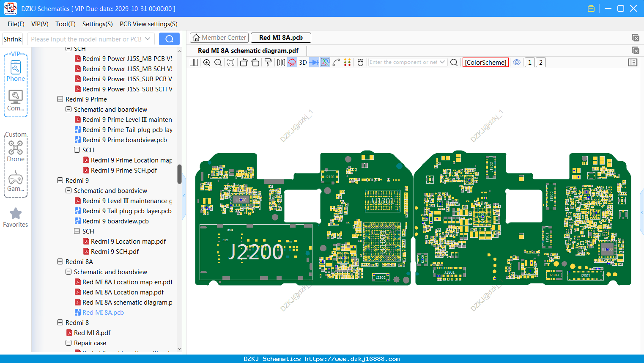644x363 pixels.
Task: Open the Game category in sidebar
Action: 16,181
